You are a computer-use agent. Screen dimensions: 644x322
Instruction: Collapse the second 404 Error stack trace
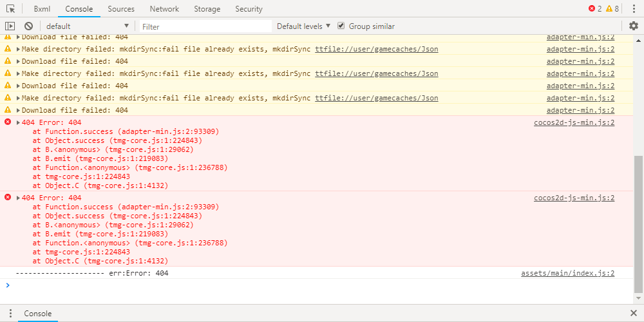pos(18,198)
